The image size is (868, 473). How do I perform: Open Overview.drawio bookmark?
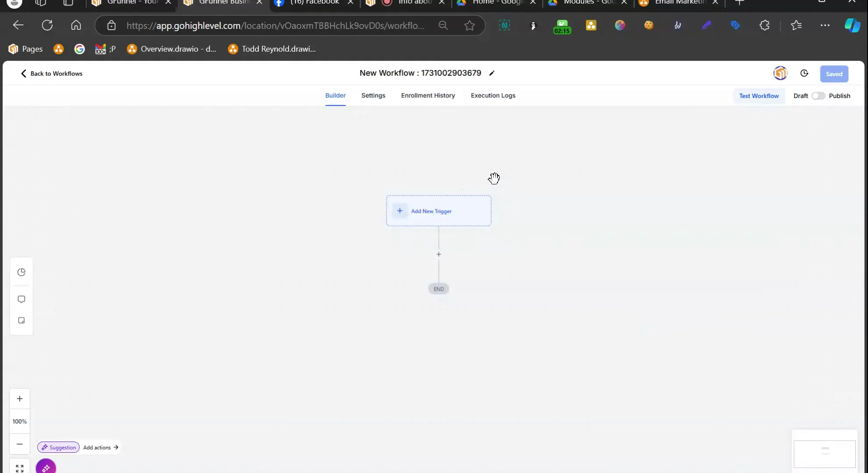tap(171, 49)
